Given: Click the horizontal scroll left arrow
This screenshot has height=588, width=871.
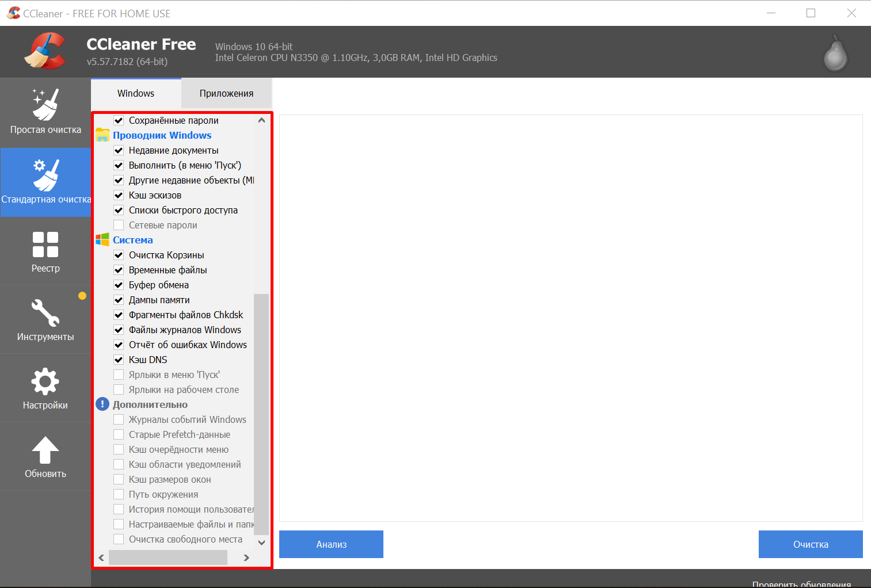Looking at the screenshot, I should (101, 558).
